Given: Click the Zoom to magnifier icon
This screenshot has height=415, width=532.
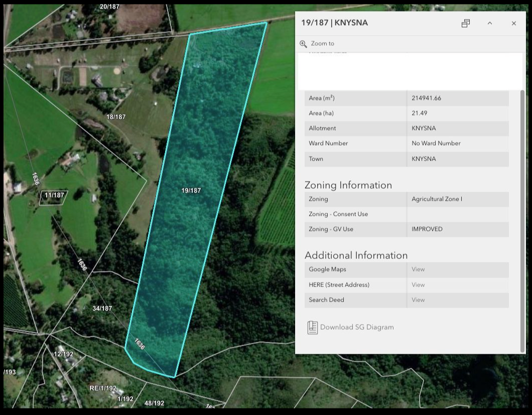Looking at the screenshot, I should tap(303, 44).
